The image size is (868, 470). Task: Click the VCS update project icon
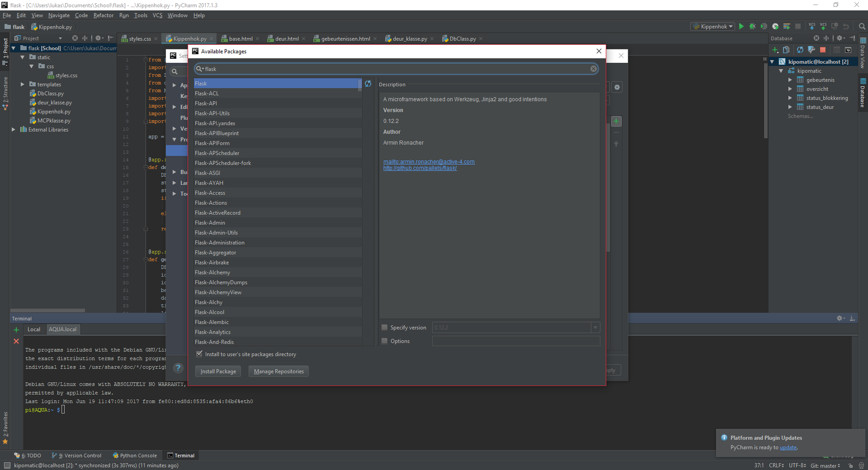click(812, 27)
